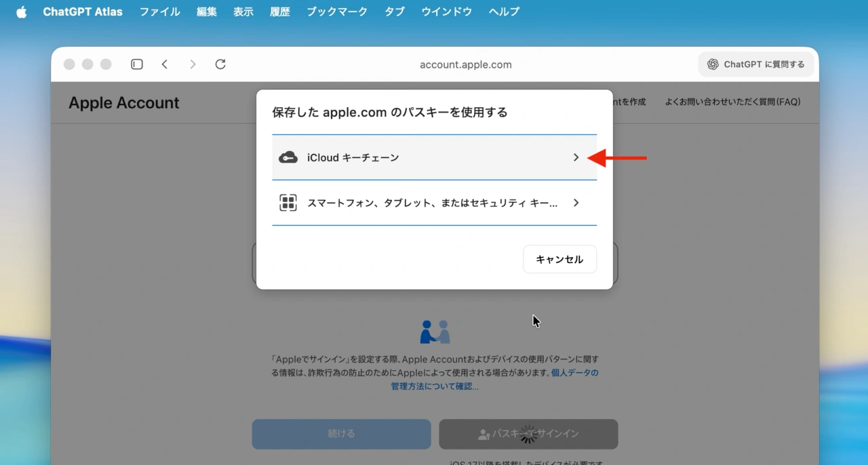Open the 個人データの管理方法について確認 link
This screenshot has height=465, width=868.
434,386
